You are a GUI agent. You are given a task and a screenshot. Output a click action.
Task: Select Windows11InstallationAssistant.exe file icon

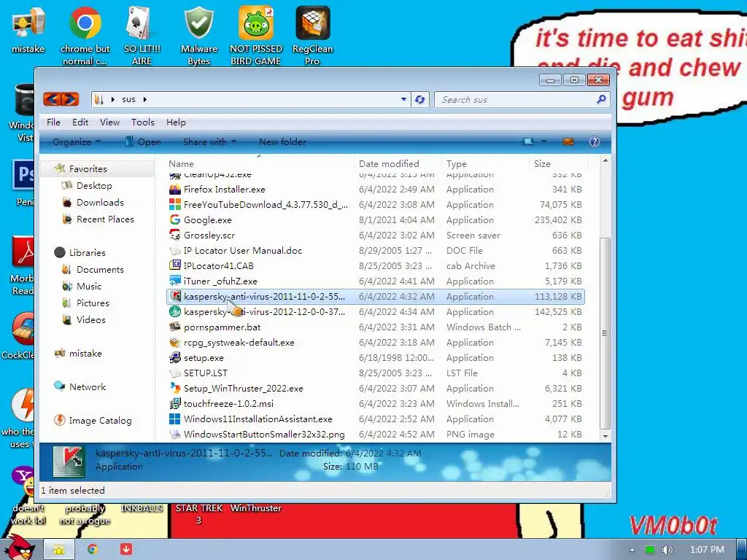click(175, 419)
